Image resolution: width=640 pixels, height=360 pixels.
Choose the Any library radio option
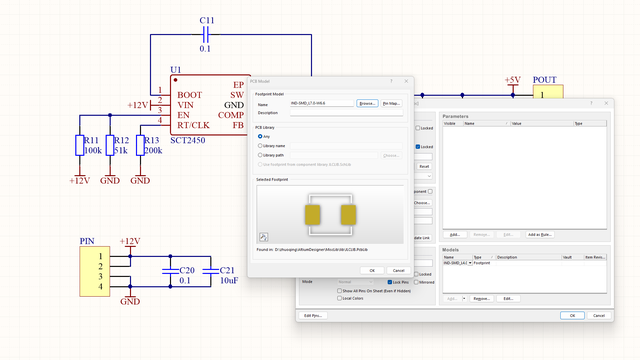coord(260,136)
